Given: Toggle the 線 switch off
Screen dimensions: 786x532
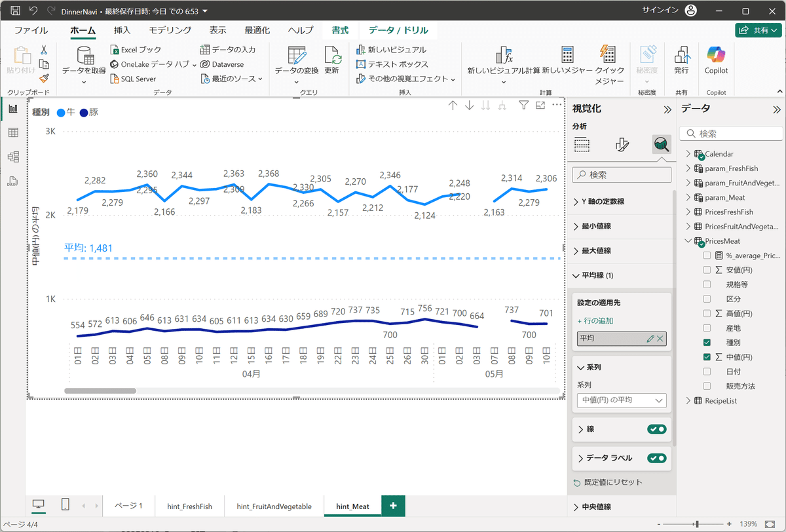Looking at the screenshot, I should 657,429.
